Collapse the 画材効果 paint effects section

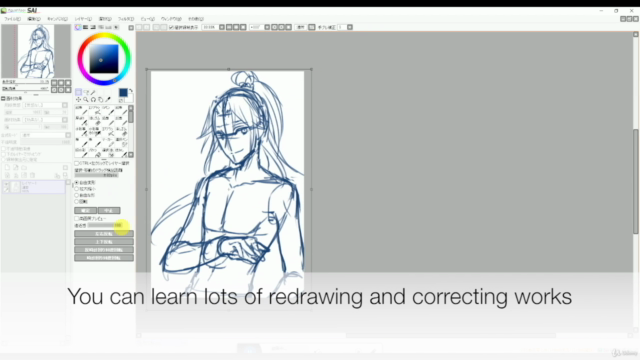(x=3, y=98)
